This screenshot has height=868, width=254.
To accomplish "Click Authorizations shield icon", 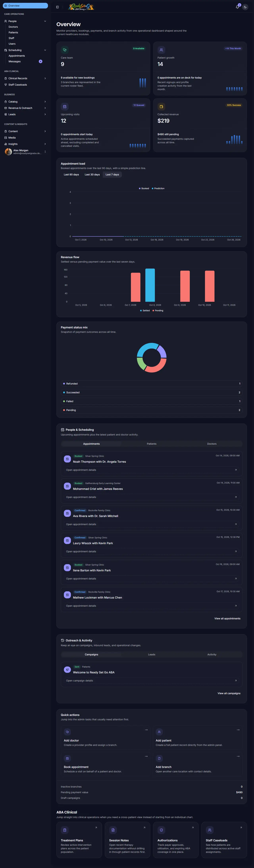I will [x=161, y=830].
